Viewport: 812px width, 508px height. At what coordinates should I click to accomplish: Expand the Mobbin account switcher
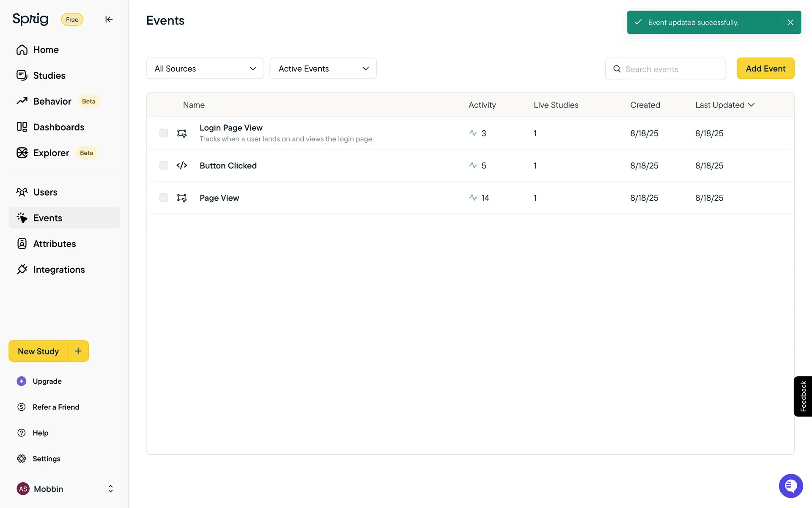point(110,489)
